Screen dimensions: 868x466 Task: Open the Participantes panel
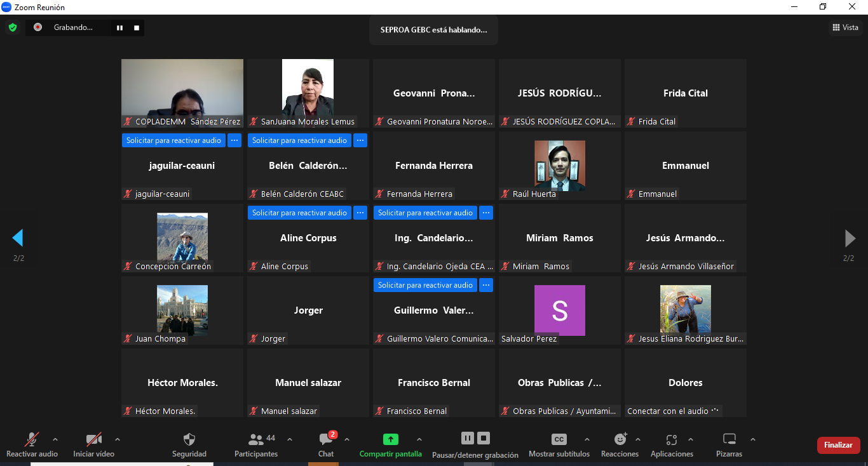(256, 439)
